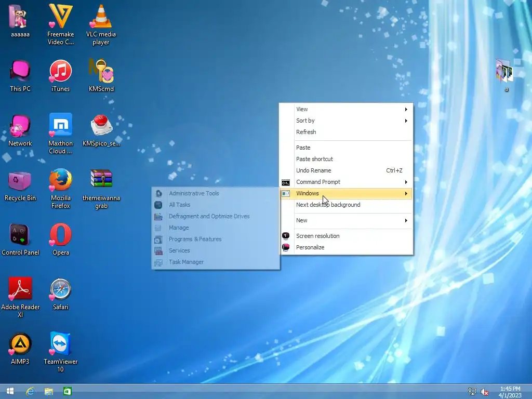
Task: Click the muted volume tray icon
Action: click(485, 392)
